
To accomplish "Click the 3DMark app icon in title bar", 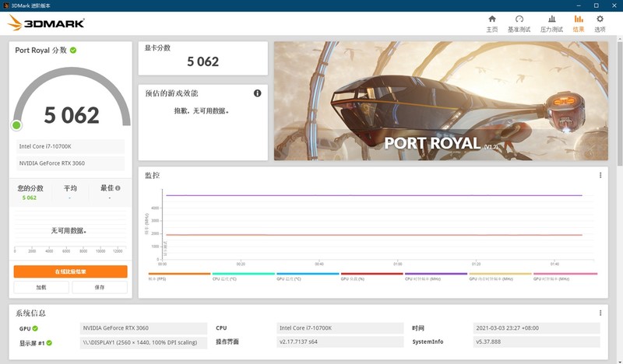I will (x=6, y=5).
